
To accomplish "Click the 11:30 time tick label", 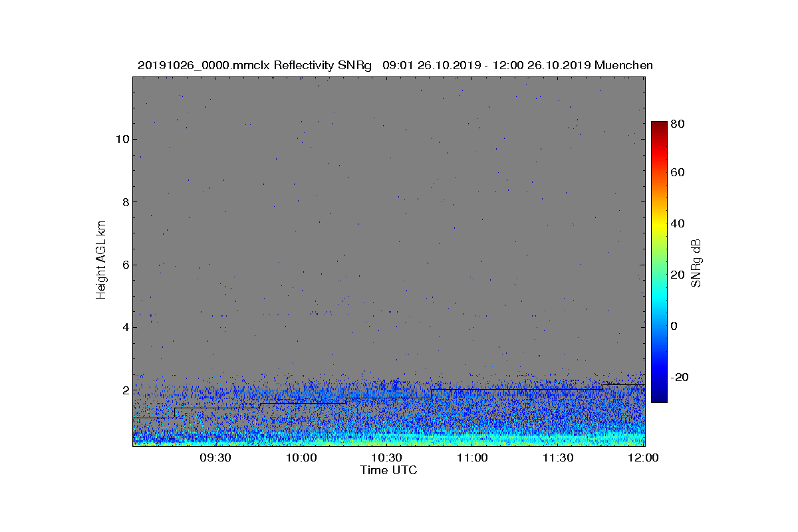I will click(558, 458).
